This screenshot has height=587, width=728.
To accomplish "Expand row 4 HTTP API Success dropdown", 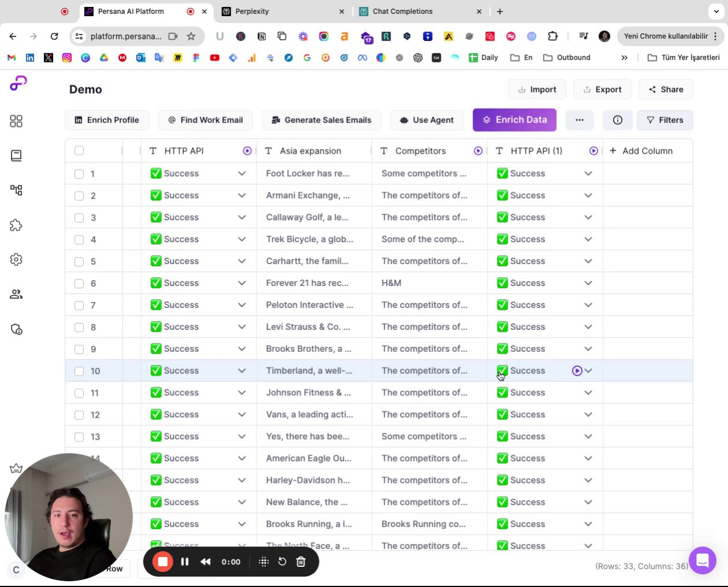I will (242, 239).
